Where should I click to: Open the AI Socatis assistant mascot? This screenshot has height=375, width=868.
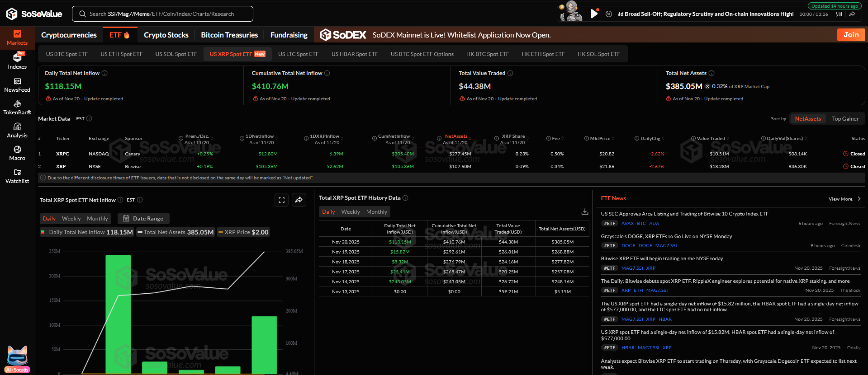pos(18,360)
